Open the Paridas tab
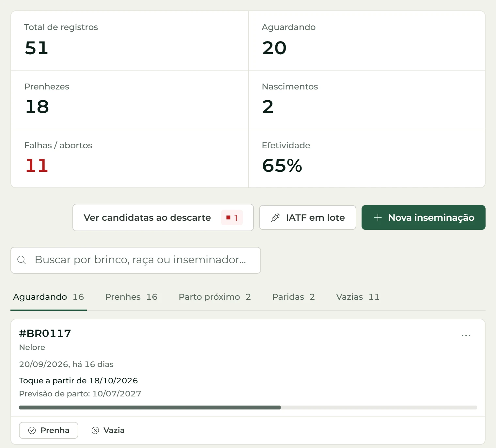This screenshot has width=496, height=448. point(293,297)
